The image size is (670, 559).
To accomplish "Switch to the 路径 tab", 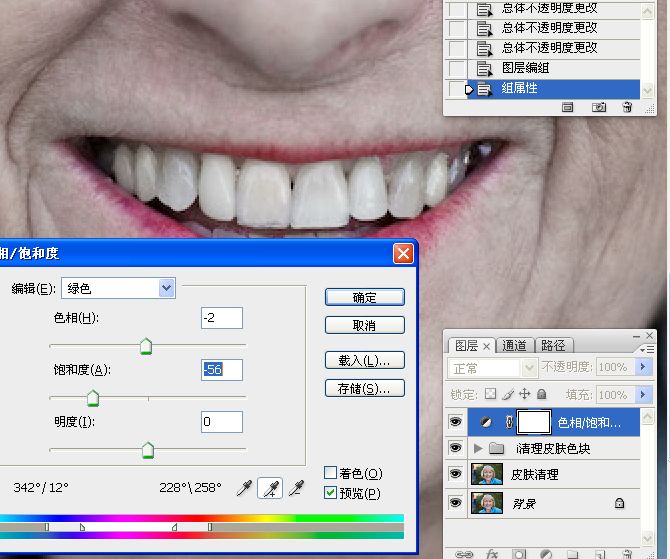I will click(x=553, y=345).
